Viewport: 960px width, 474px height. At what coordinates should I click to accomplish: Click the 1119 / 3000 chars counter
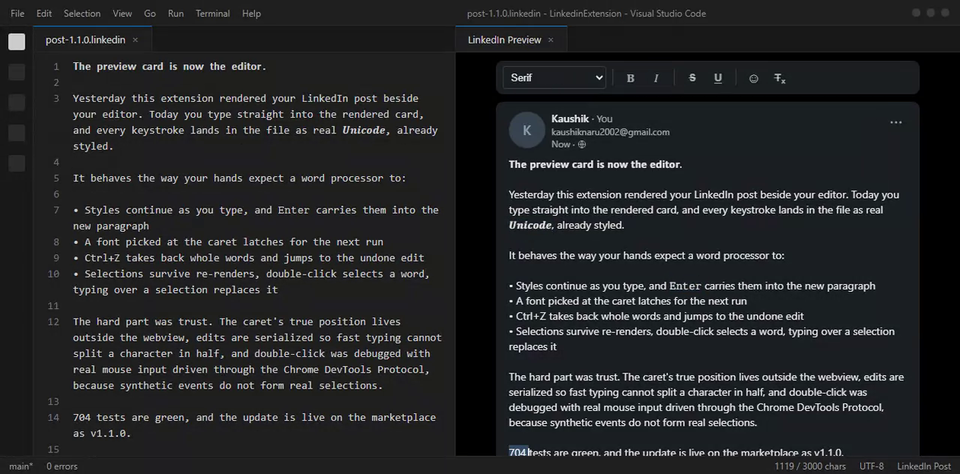click(810, 467)
